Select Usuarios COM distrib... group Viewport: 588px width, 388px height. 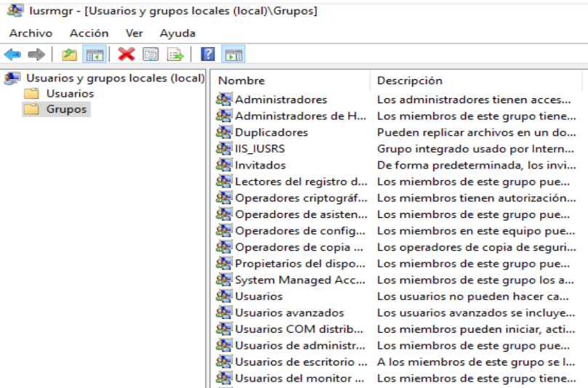coord(299,329)
